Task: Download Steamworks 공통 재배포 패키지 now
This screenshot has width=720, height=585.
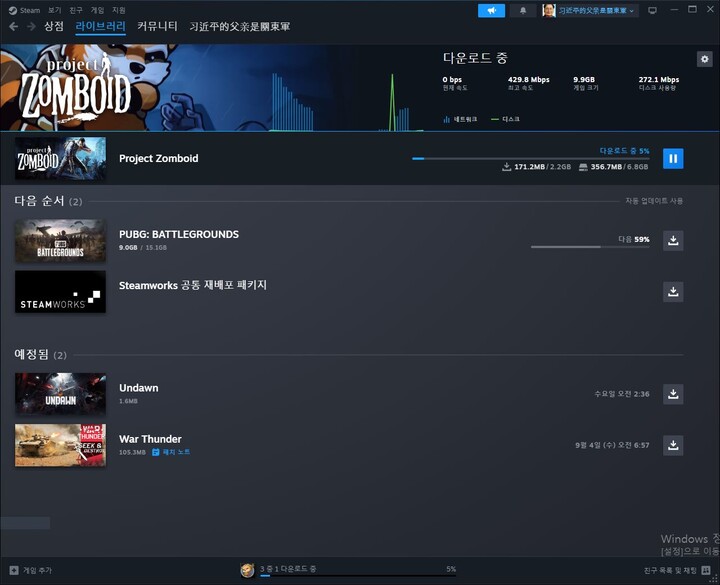Action: pos(673,292)
